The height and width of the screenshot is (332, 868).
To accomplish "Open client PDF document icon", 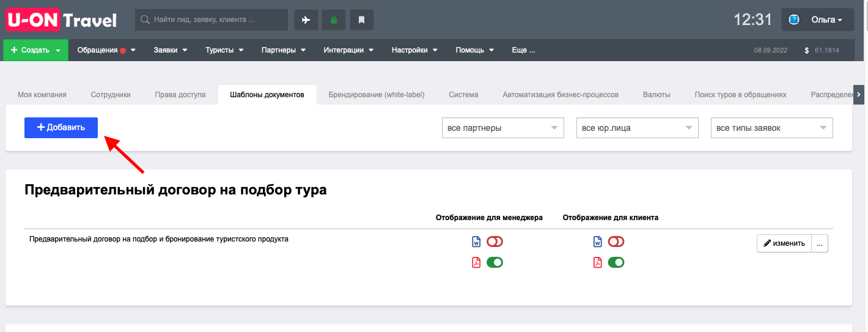I will (x=598, y=262).
